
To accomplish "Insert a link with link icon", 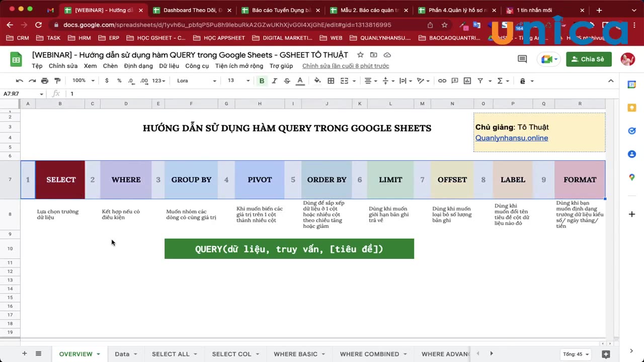I will pyautogui.click(x=442, y=81).
